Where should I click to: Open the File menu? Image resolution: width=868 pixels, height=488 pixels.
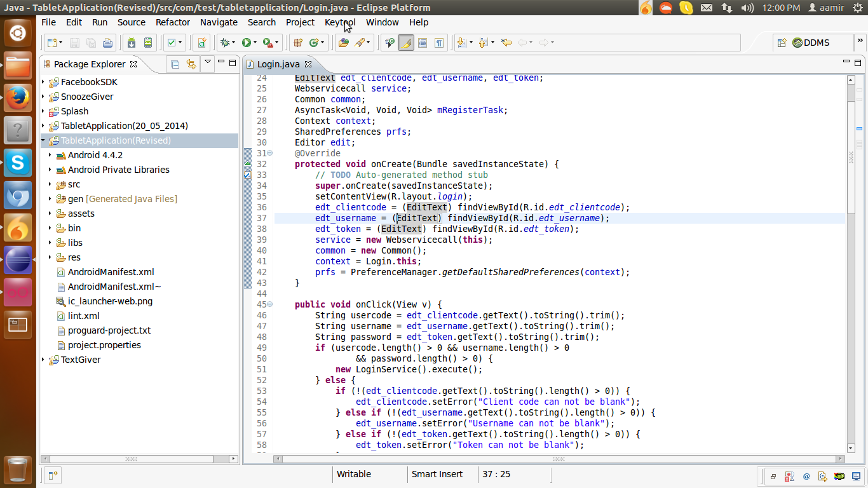48,22
